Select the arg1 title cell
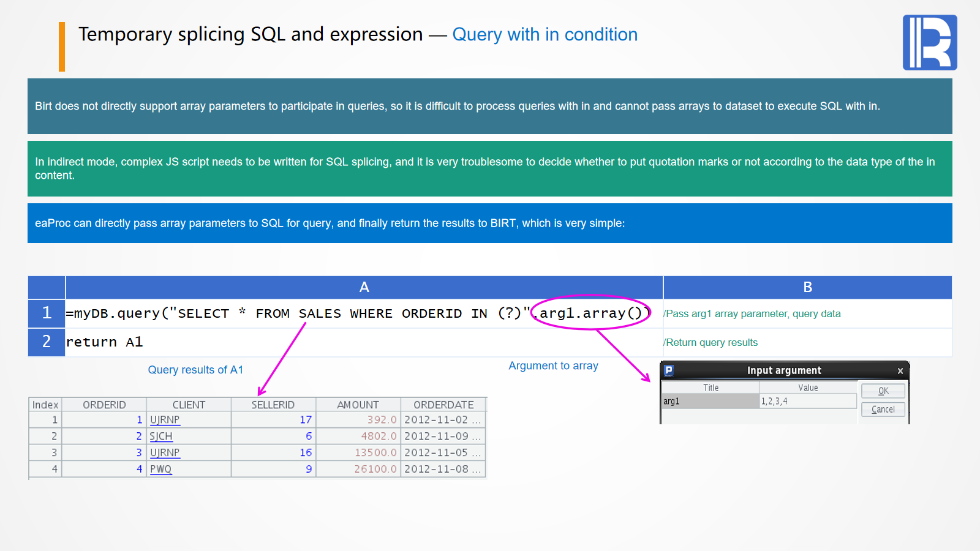The height and width of the screenshot is (551, 980). coord(710,402)
